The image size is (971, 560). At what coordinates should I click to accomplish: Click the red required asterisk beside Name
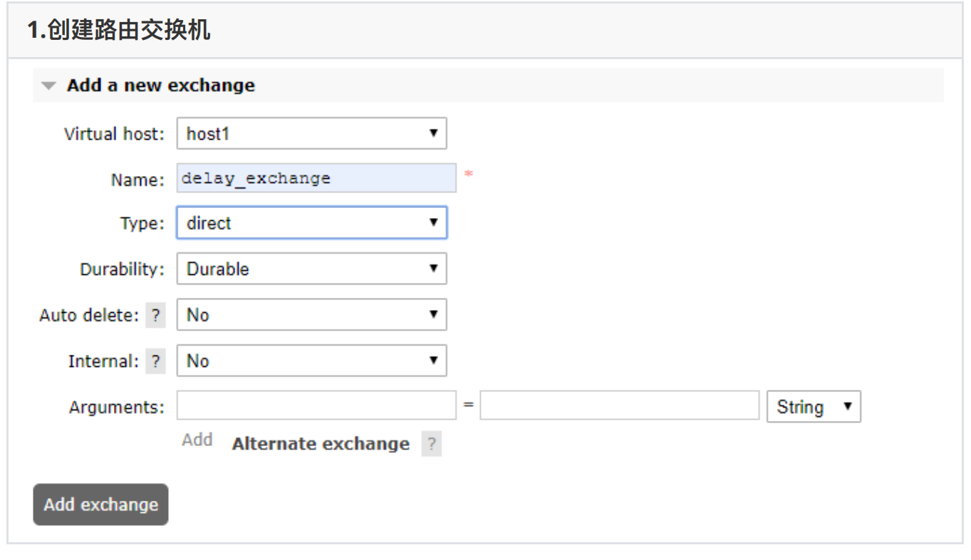tap(468, 175)
